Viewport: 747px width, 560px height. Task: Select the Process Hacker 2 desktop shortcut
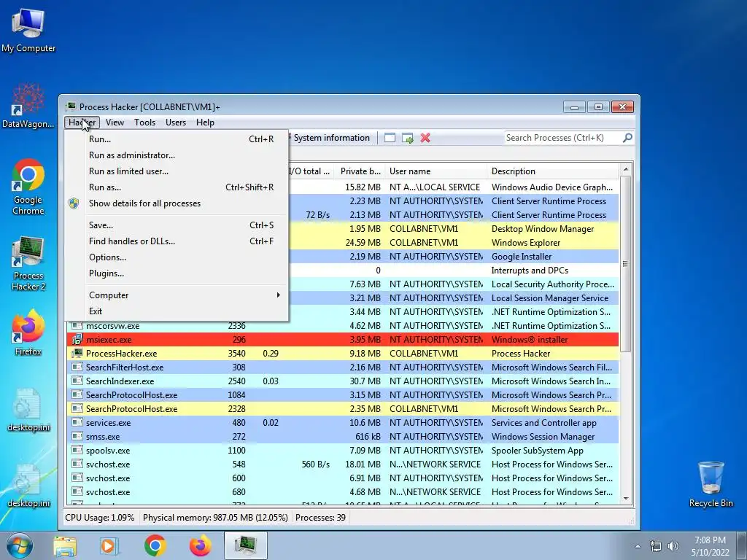pos(28,262)
